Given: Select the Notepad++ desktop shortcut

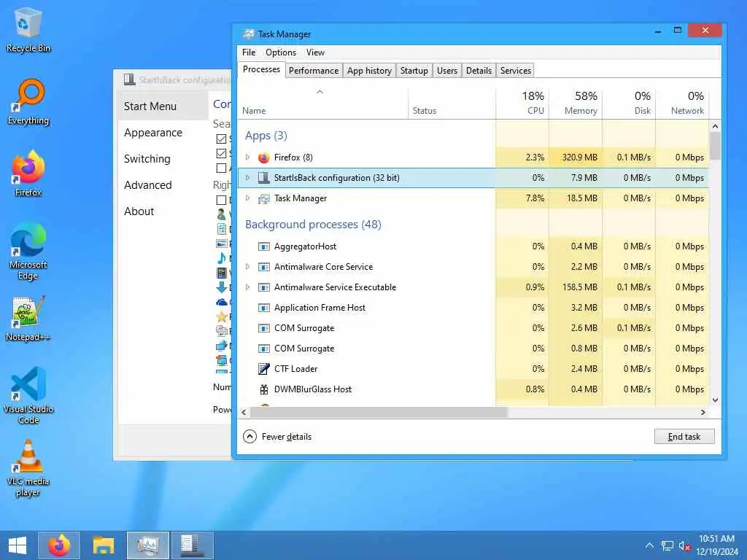Looking at the screenshot, I should pos(28,319).
